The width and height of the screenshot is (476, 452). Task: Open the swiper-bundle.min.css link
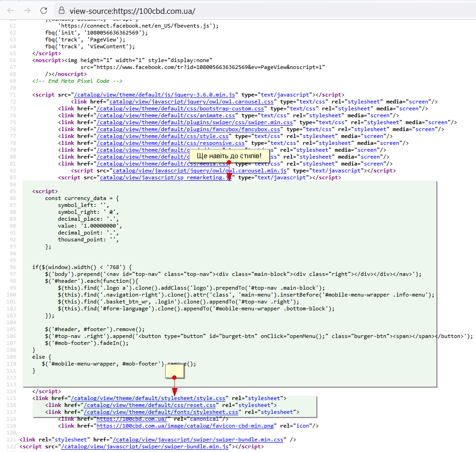point(198,440)
